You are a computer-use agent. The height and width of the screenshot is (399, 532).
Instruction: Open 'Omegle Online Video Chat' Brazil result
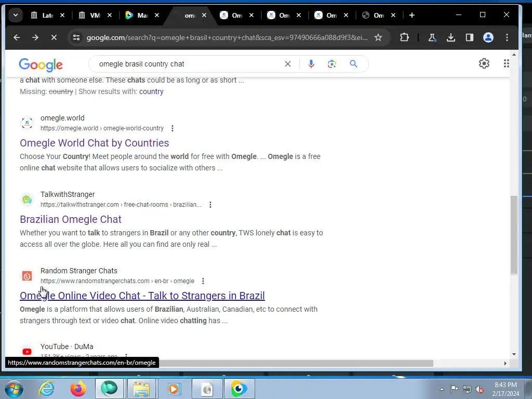142,296
